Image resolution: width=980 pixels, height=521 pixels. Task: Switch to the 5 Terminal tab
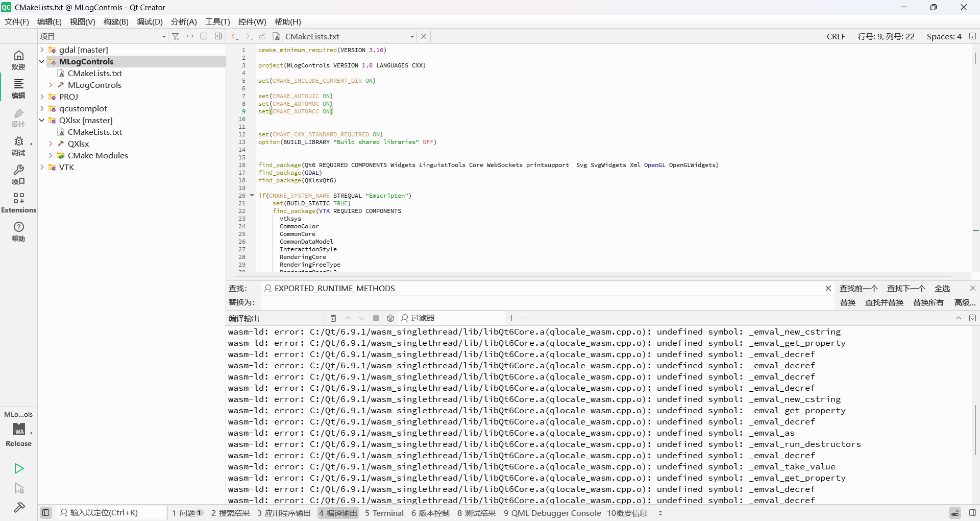(x=384, y=513)
